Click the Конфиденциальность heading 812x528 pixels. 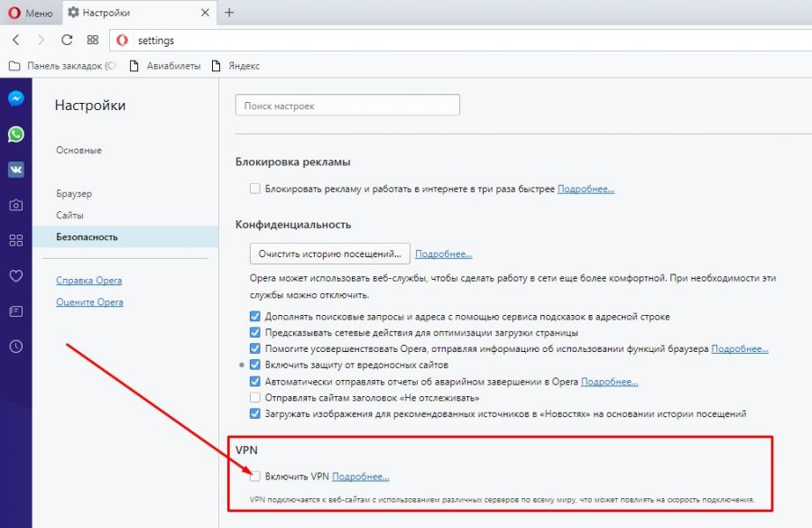(x=293, y=225)
